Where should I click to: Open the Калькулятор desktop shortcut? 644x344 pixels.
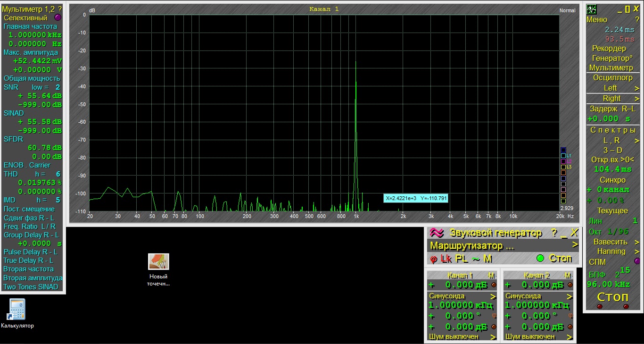[x=17, y=313]
